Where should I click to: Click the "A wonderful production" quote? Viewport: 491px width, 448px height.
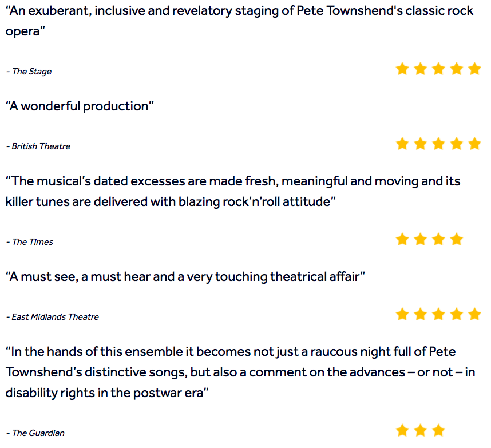pos(80,106)
